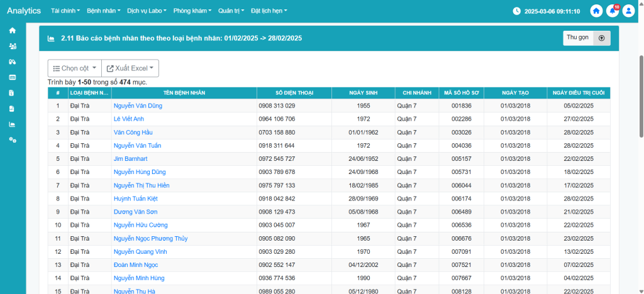Click the round home button top right
This screenshot has width=644, height=294.
[x=596, y=11]
